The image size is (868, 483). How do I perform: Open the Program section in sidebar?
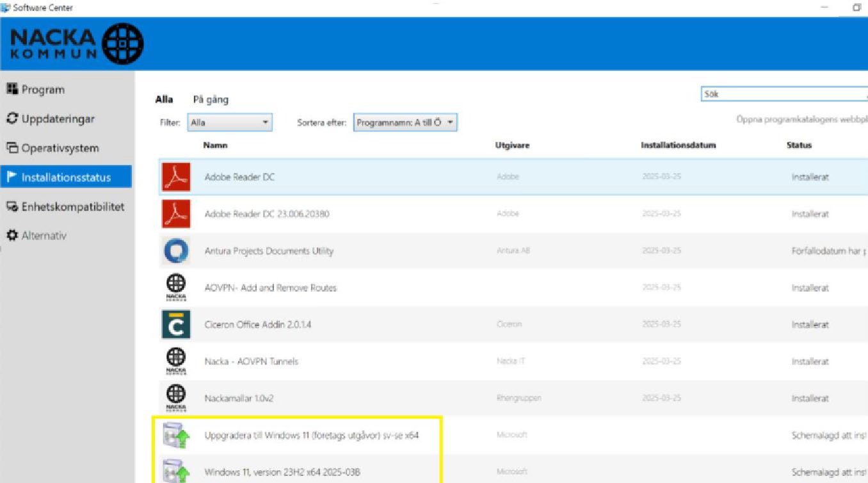pos(42,90)
